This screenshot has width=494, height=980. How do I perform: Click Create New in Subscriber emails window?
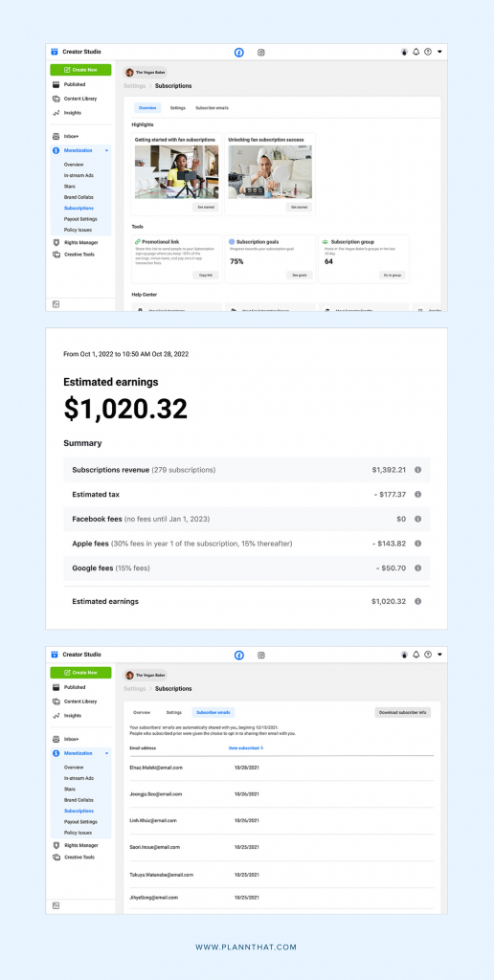[x=80, y=673]
